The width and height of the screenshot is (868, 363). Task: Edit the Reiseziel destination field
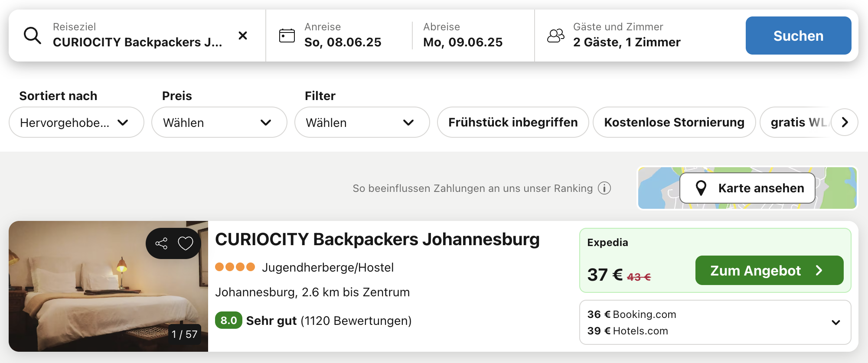[x=137, y=36]
